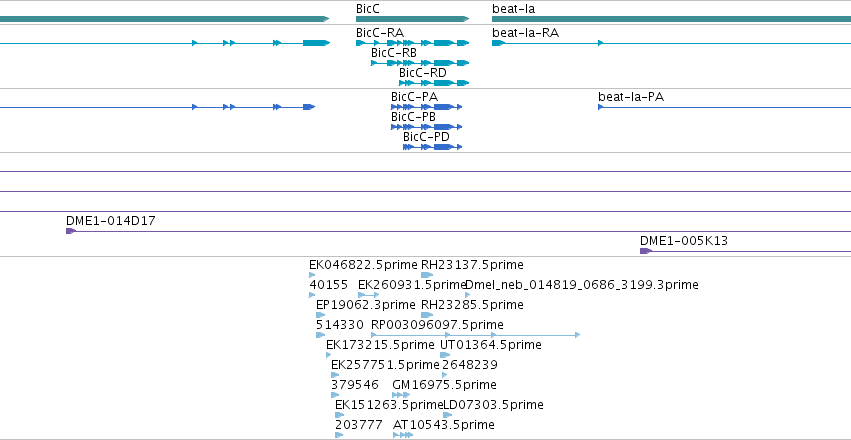The height and width of the screenshot is (440, 851).
Task: Click the LD07303.5prime EST label
Action: 493,405
